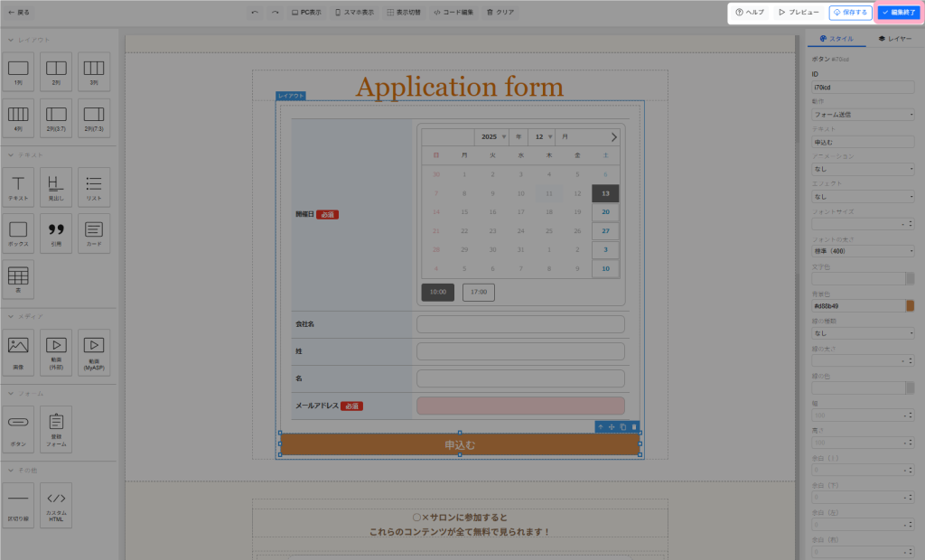This screenshot has width=925, height=560.
Task: Switch to スマホ表示 smartphone view
Action: tap(354, 13)
